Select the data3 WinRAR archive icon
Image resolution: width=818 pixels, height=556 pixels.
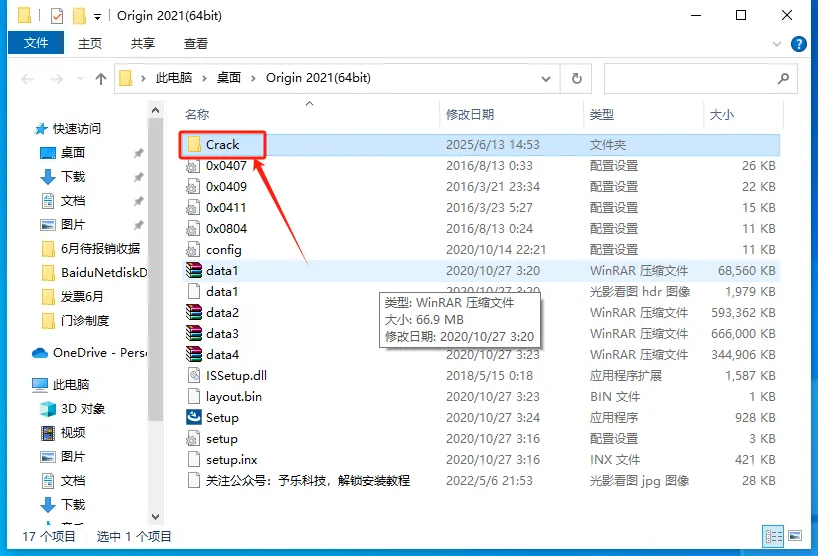[x=194, y=333]
